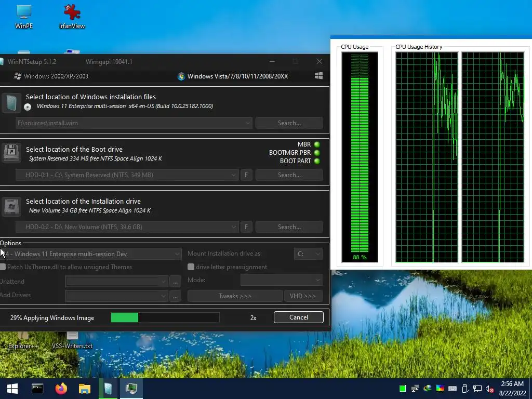Click the CPU Usage 88 % meter
The width and height of the screenshot is (532, 399).
click(x=360, y=157)
